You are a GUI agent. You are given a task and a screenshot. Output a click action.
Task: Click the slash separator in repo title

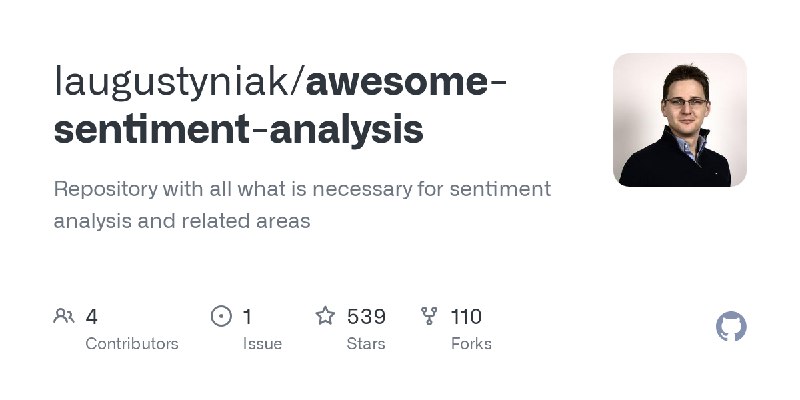tap(297, 82)
